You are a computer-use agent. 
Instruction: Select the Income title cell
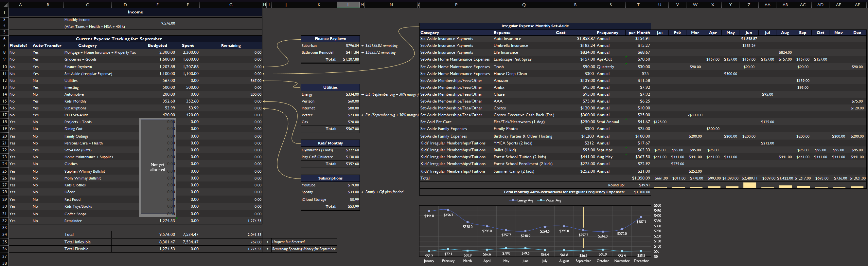point(135,12)
